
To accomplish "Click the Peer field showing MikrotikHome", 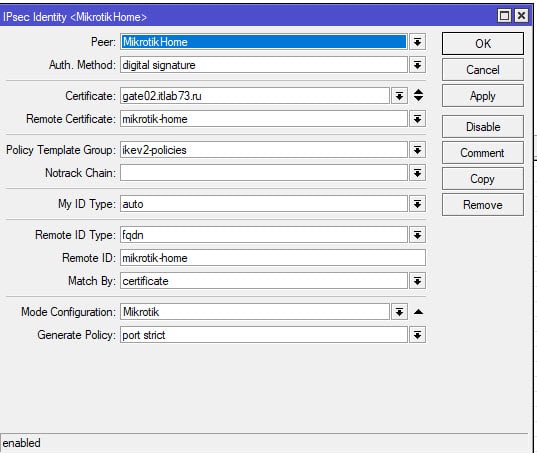I will point(264,42).
